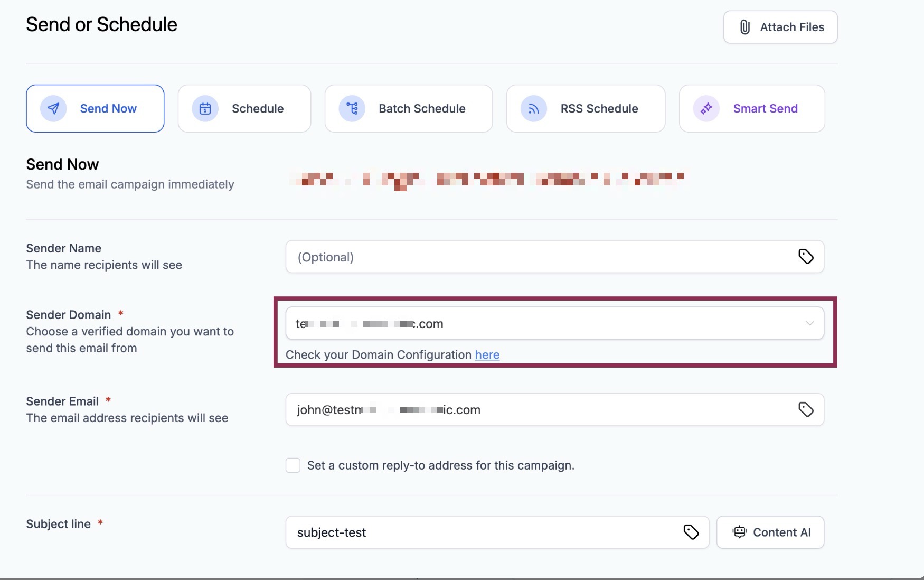Screen dimensions: 924x580
Task: Click the robot icon on Content AI
Action: click(x=739, y=532)
